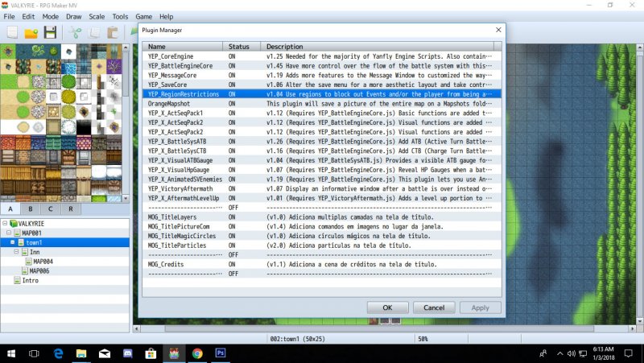The image size is (644, 363).
Task: Open the Edit menu
Action: [28, 16]
